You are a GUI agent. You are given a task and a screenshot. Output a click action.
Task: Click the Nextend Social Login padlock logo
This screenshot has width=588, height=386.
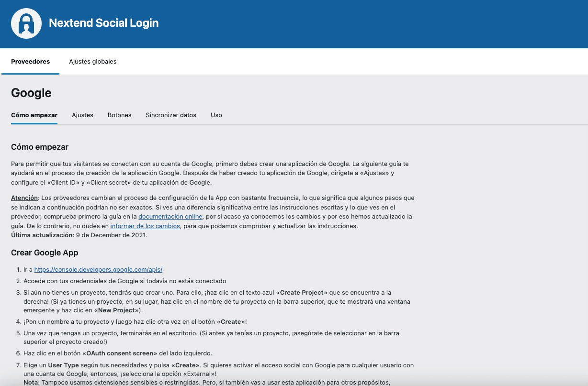pos(26,23)
